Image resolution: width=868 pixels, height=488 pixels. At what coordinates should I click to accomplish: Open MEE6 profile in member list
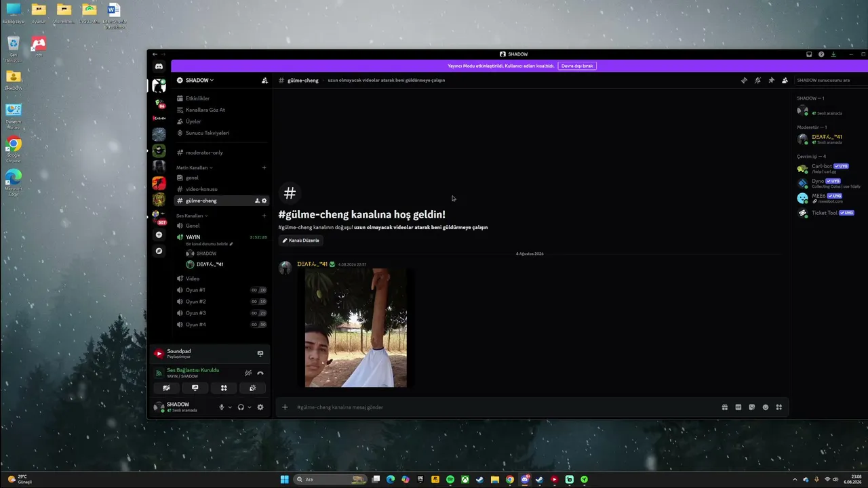pos(831,198)
